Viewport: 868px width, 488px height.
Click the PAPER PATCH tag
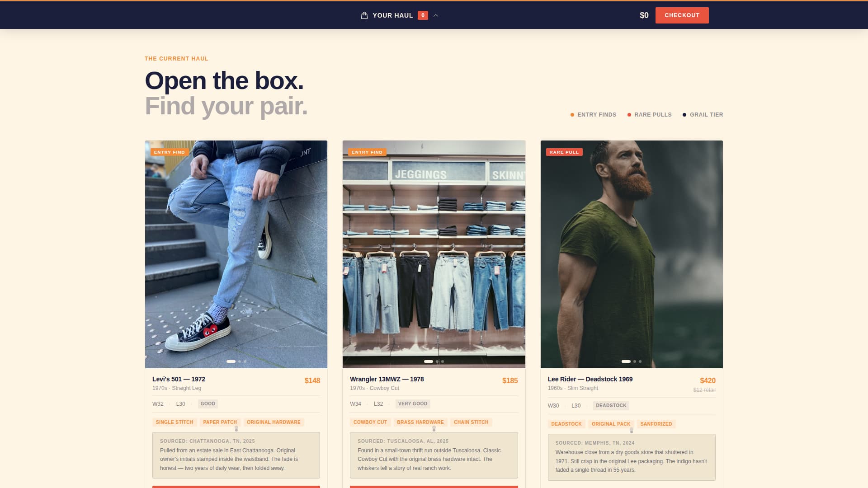(220, 422)
